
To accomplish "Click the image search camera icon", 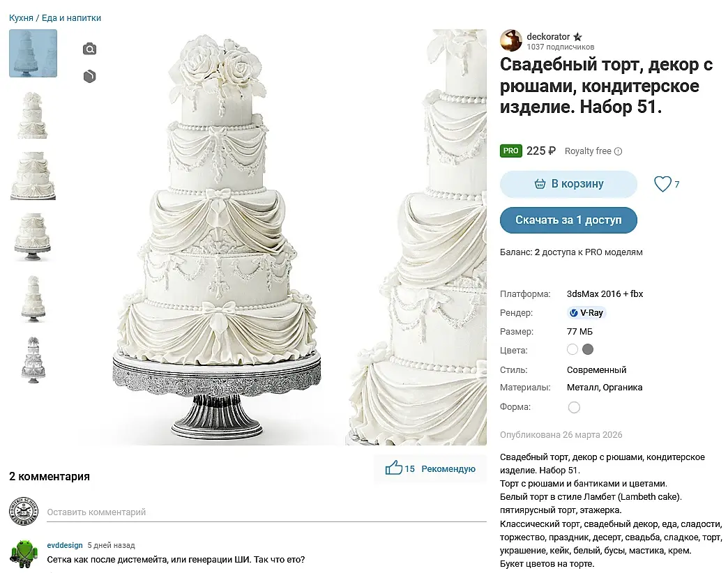I will click(89, 49).
